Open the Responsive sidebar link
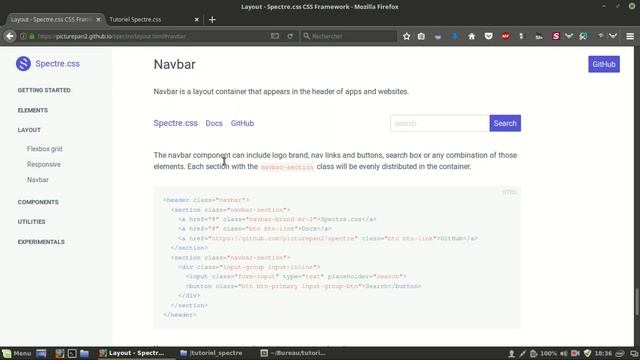The image size is (640, 360). [x=44, y=164]
